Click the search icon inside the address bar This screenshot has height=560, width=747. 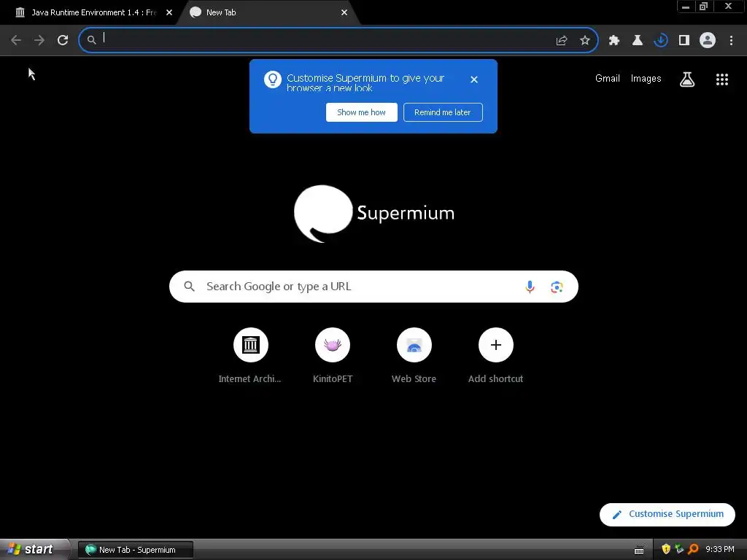pos(91,41)
